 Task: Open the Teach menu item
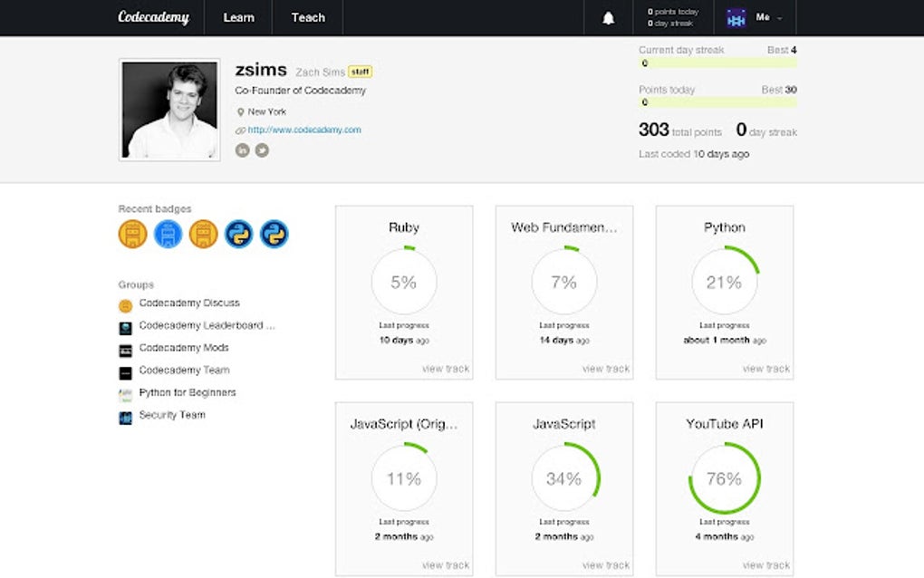(x=308, y=17)
